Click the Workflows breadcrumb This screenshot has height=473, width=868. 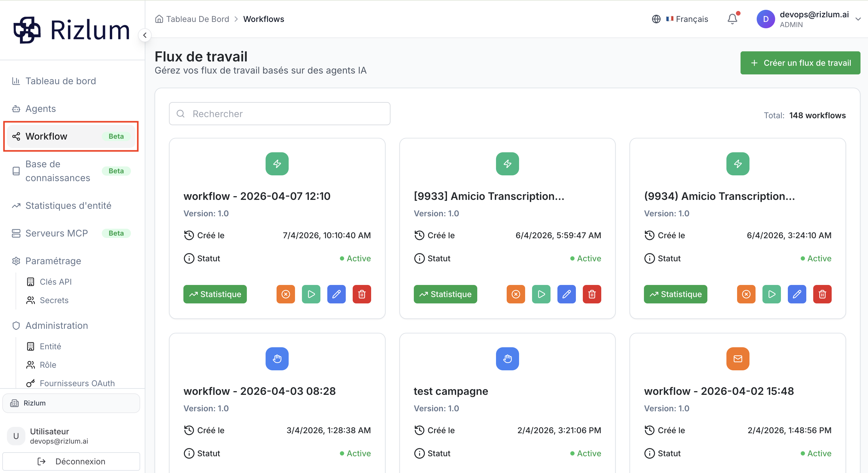264,19
